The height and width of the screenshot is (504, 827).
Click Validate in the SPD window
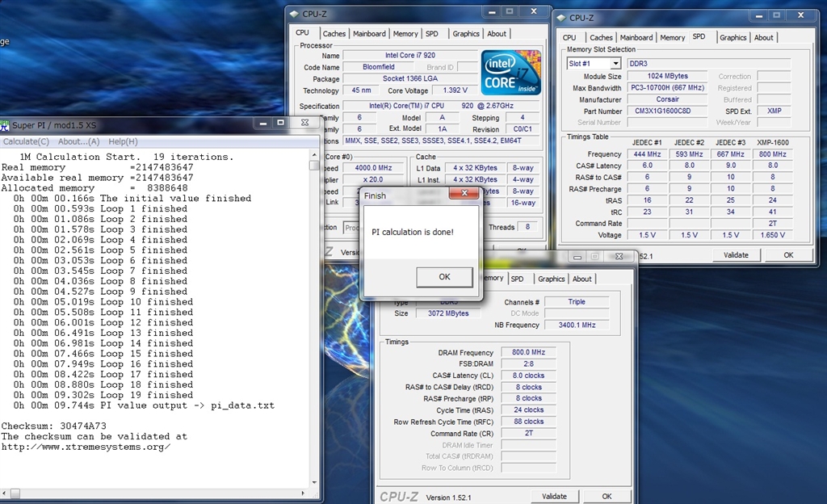click(x=736, y=254)
